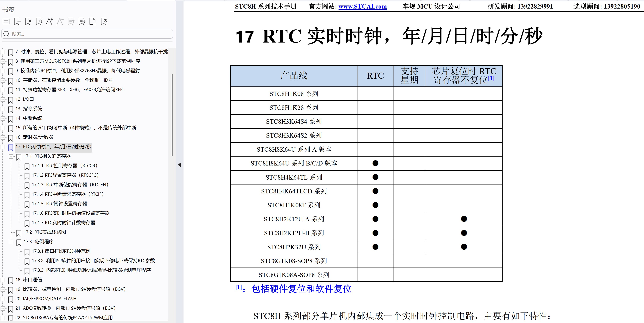Select table cell STC8H4K64TLCD 系列
This screenshot has height=323, width=644.
tap(294, 191)
